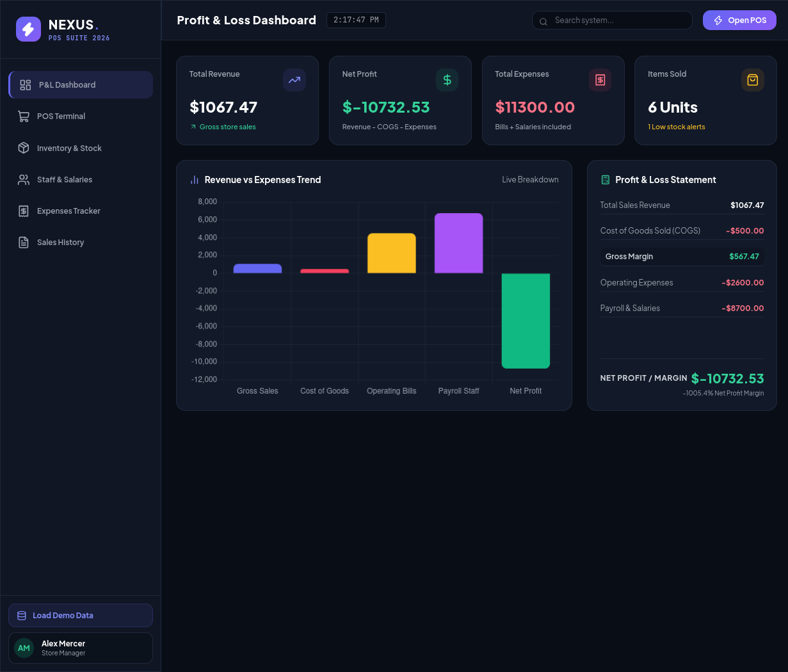The width and height of the screenshot is (788, 672).
Task: Click the Total Revenue $1067.47 value
Action: point(223,108)
